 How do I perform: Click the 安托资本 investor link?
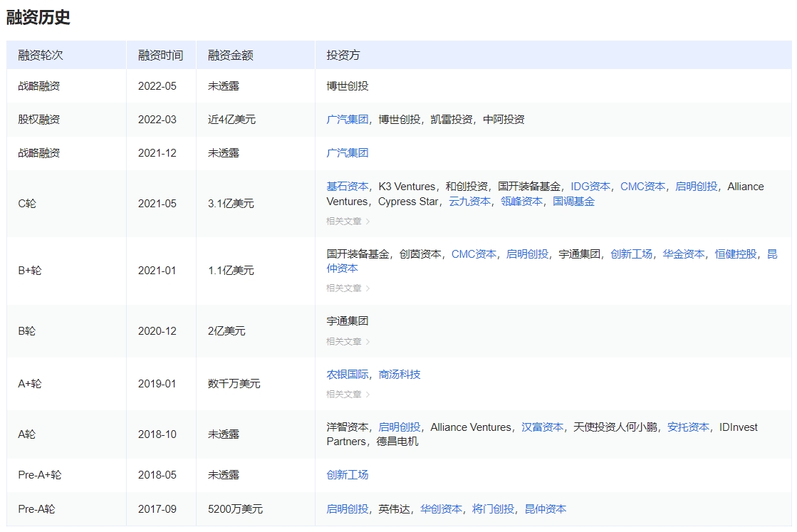pos(688,427)
